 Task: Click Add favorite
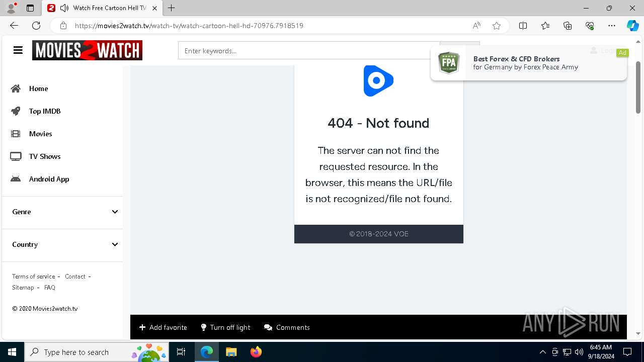(163, 327)
